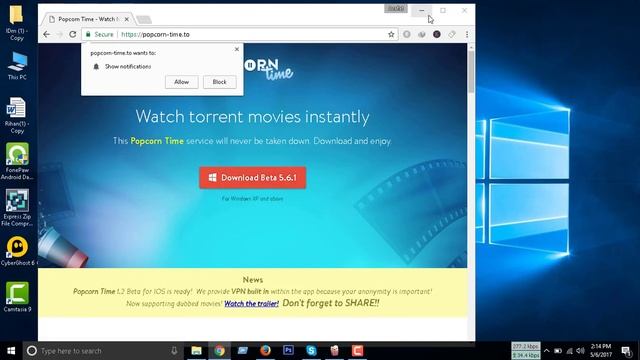640x360 pixels.
Task: Open the Popcorn Time taskbar icon
Action: click(x=334, y=351)
